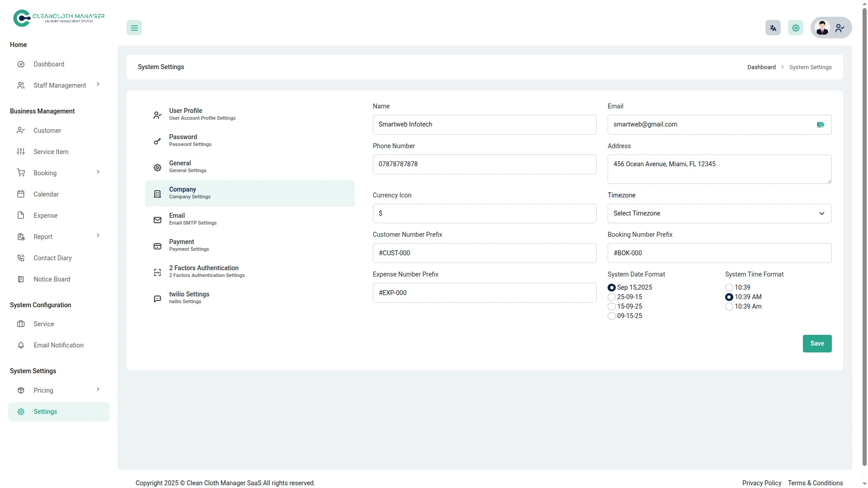Select the 09-15-25 date format option
Image resolution: width=868 pixels, height=488 pixels.
tap(612, 316)
